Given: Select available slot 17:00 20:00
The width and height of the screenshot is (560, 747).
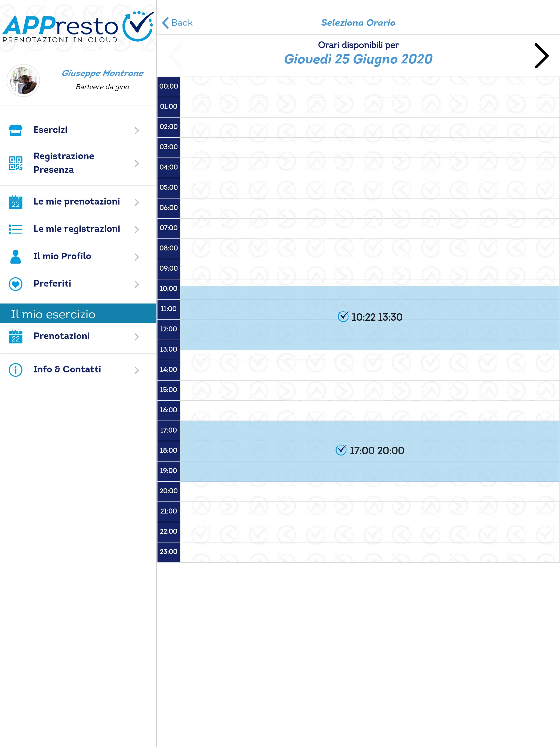Looking at the screenshot, I should pyautogui.click(x=369, y=450).
